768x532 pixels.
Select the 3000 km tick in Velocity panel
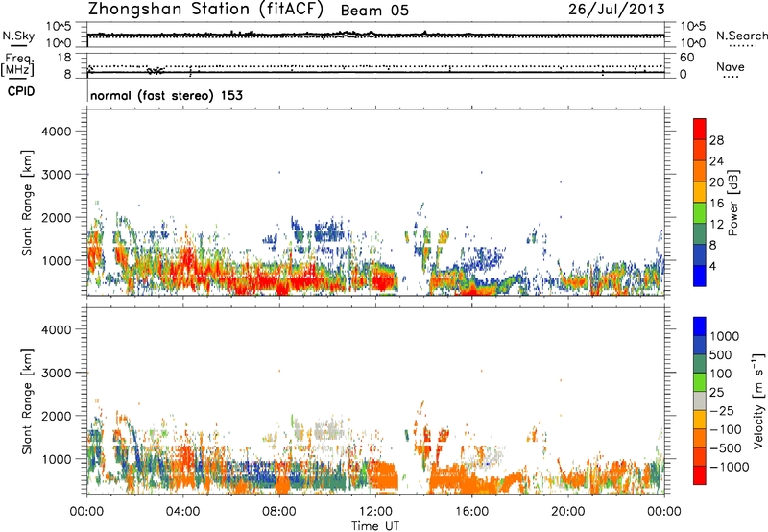pyautogui.click(x=56, y=373)
